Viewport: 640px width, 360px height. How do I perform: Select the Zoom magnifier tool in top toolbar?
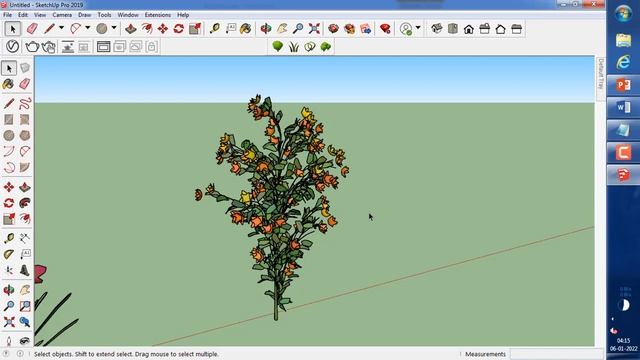[298, 29]
